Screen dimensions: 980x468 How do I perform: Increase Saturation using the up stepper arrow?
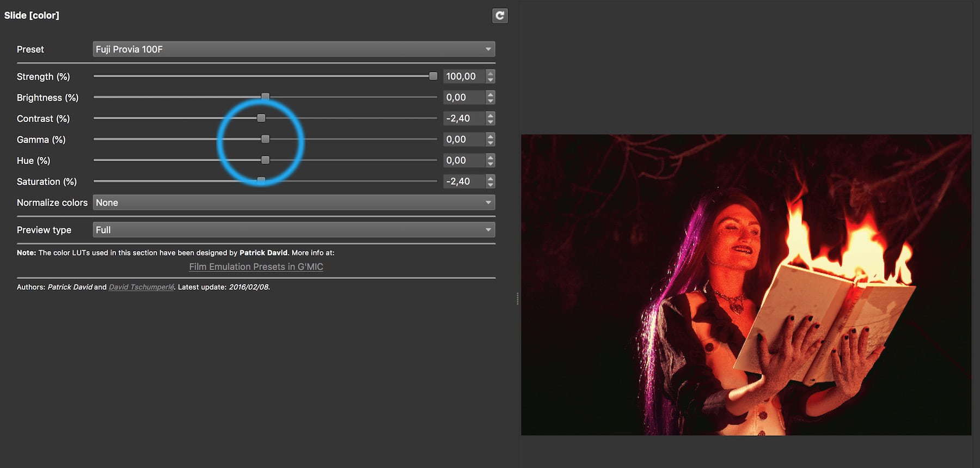[491, 178]
